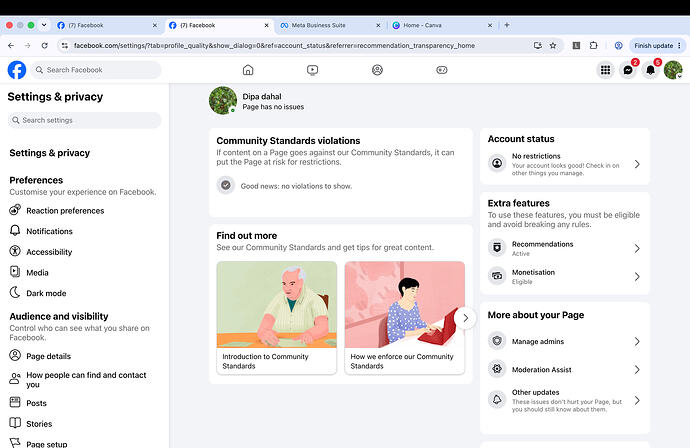
Task: Open Chrome profile icon
Action: point(618,45)
